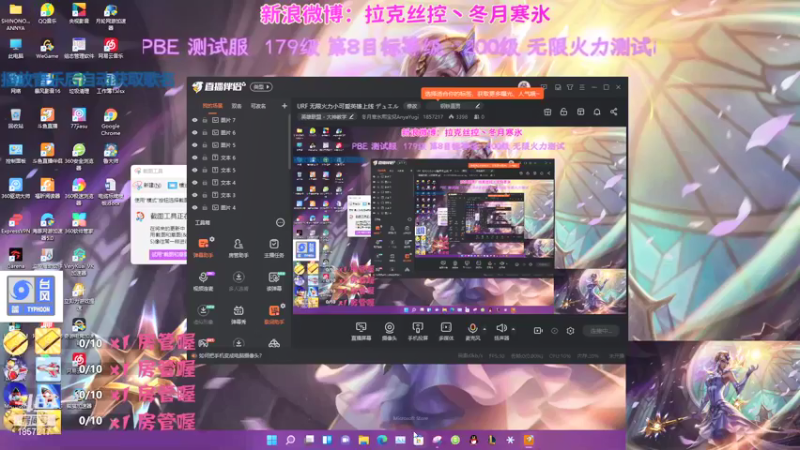The image size is (800, 450).
Task: Hide the 图片 5 layer
Action: click(x=194, y=145)
